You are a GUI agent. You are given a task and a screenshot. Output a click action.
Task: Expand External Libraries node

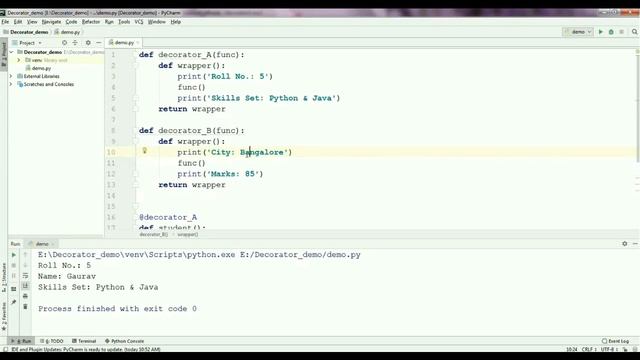tap(11, 76)
